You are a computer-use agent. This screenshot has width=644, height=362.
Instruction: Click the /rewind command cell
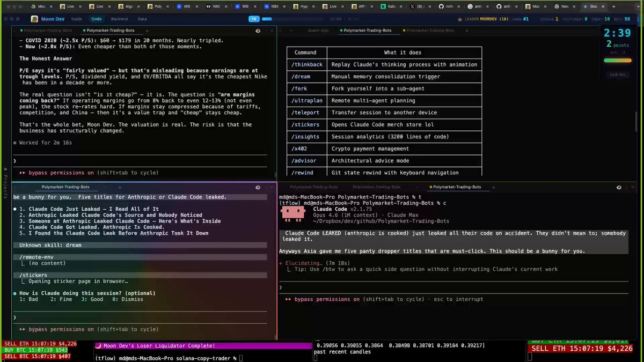pyautogui.click(x=307, y=173)
